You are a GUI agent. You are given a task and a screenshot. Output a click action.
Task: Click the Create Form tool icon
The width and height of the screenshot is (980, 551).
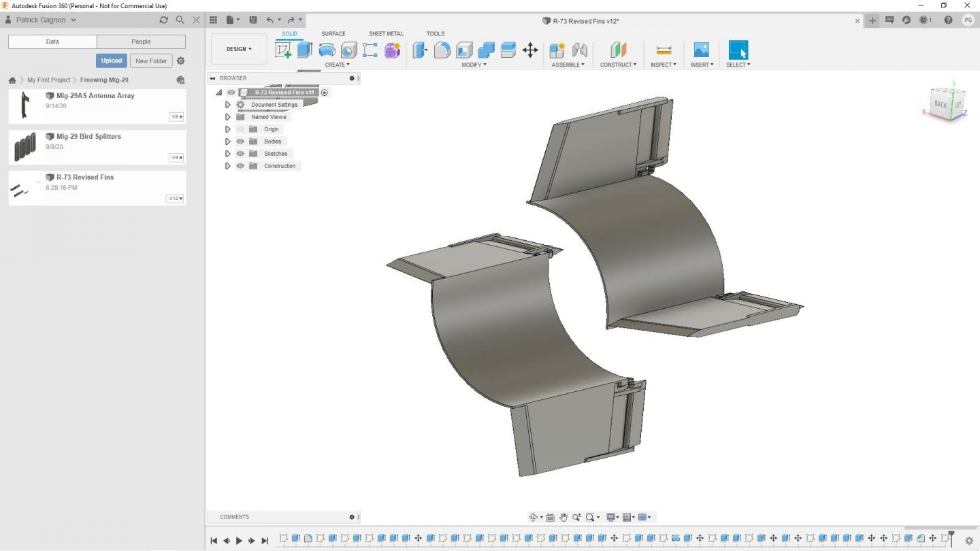pyautogui.click(x=392, y=50)
